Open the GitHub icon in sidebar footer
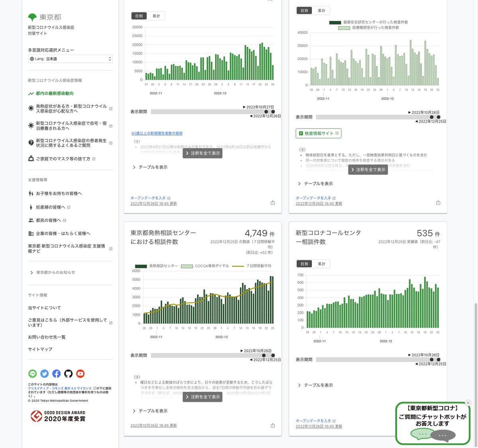Screen dimensions: 478x448 pyautogui.click(x=69, y=374)
